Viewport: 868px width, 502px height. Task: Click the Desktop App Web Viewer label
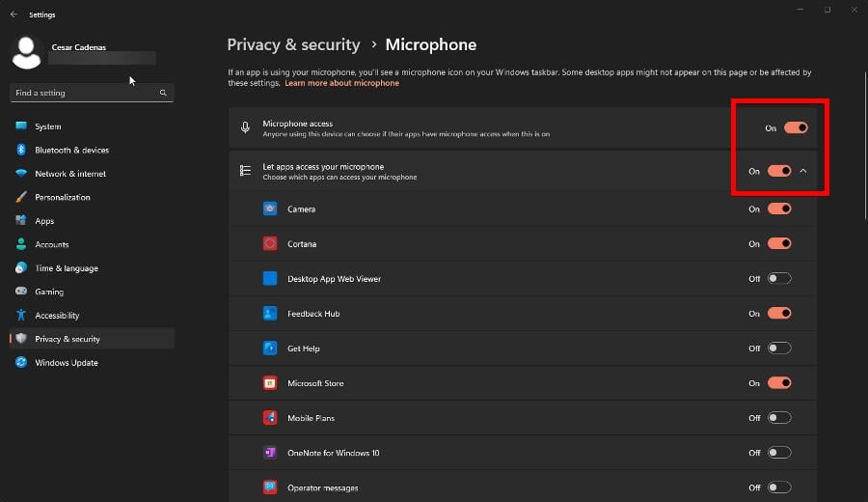tap(334, 279)
